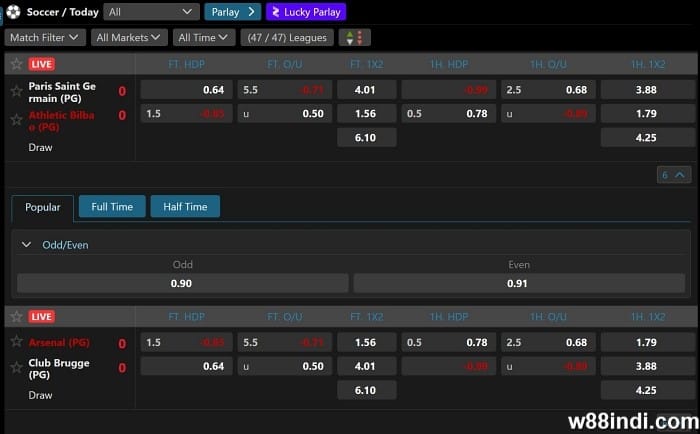The width and height of the screenshot is (700, 434).
Task: Click Athletic Bilbao (PG) team name
Action: [x=62, y=121]
